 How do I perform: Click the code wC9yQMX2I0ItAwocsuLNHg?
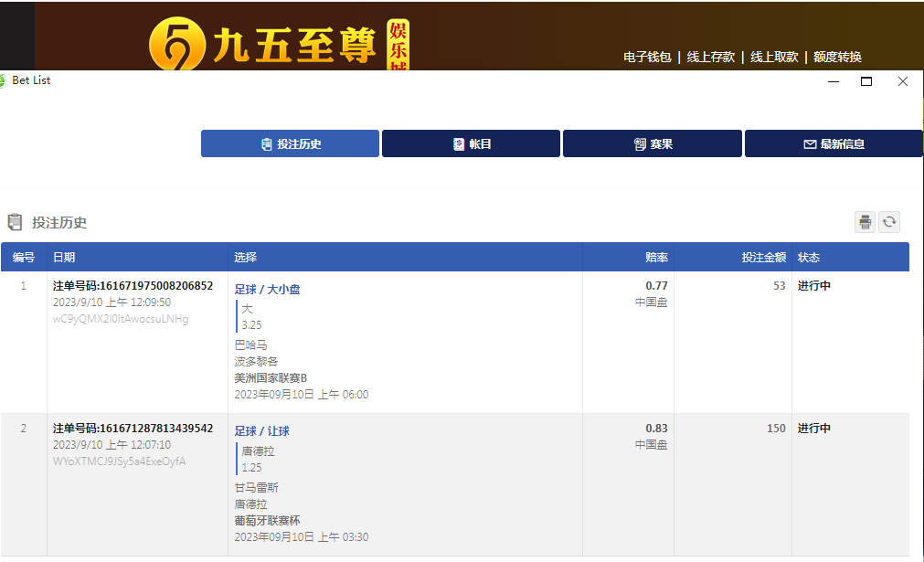[x=121, y=319]
